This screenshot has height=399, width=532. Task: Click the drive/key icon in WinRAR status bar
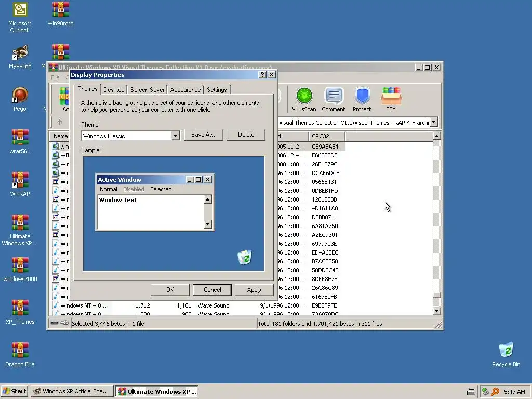[x=59, y=323]
